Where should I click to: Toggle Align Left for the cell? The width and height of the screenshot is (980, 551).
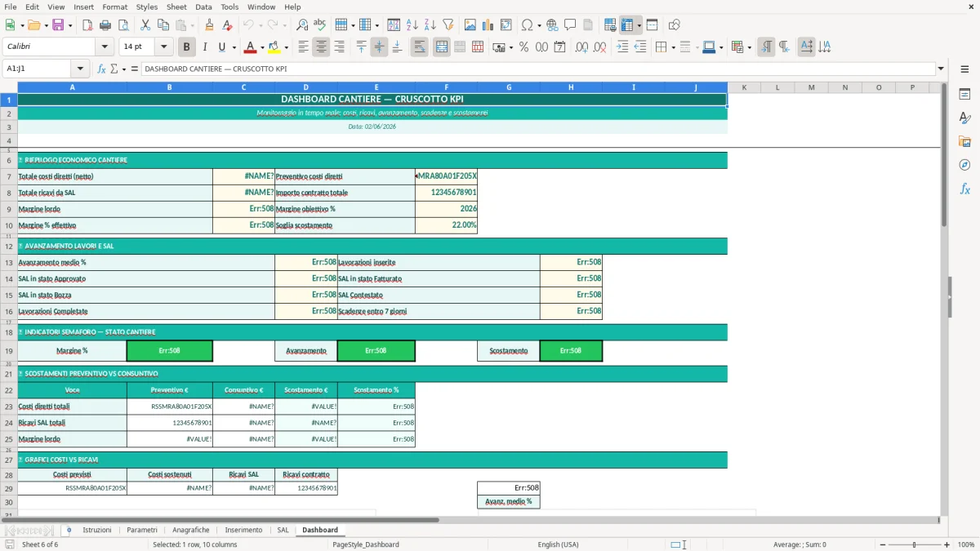click(303, 47)
